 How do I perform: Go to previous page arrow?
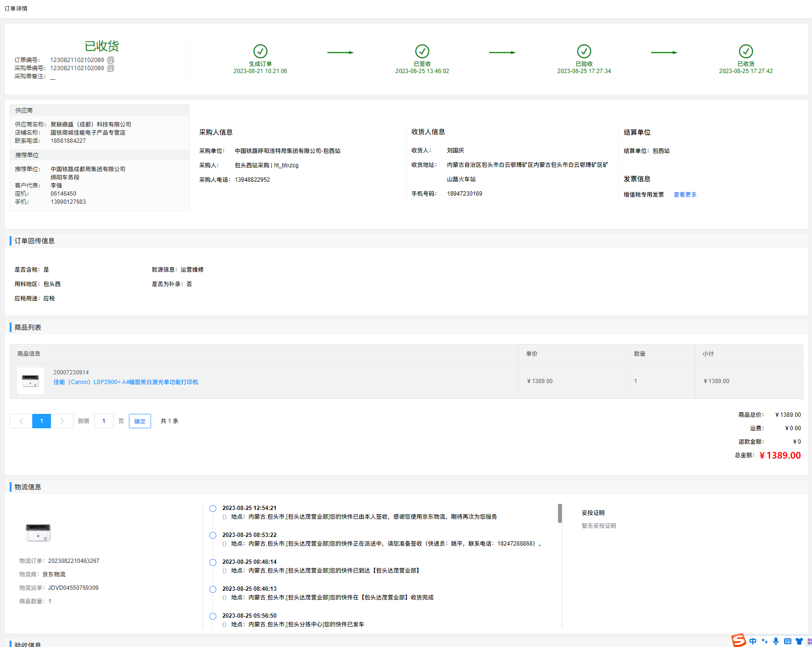[21, 421]
